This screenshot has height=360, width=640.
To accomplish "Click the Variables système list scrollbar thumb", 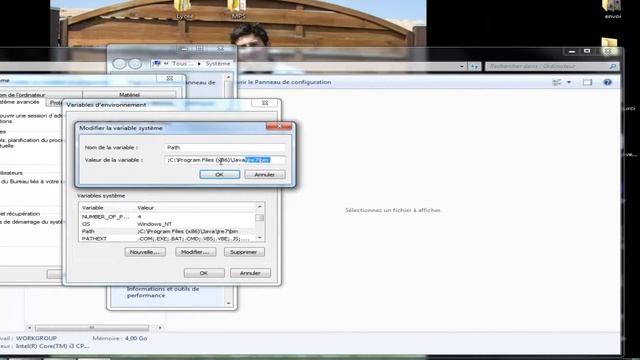I will pos(260,218).
